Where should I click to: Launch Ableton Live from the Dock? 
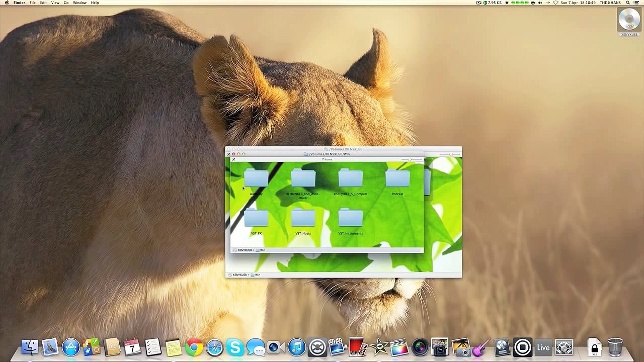click(x=543, y=347)
